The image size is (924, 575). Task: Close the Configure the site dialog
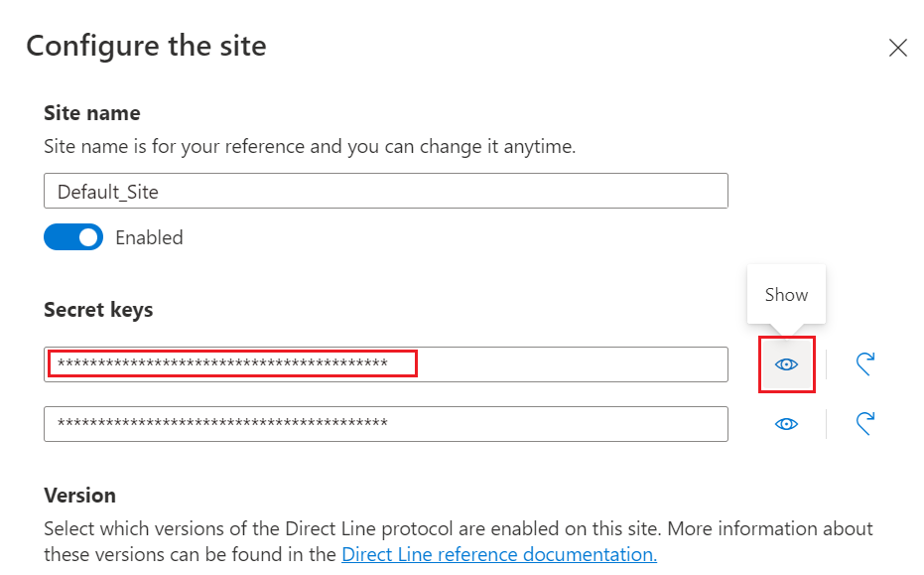[x=898, y=47]
